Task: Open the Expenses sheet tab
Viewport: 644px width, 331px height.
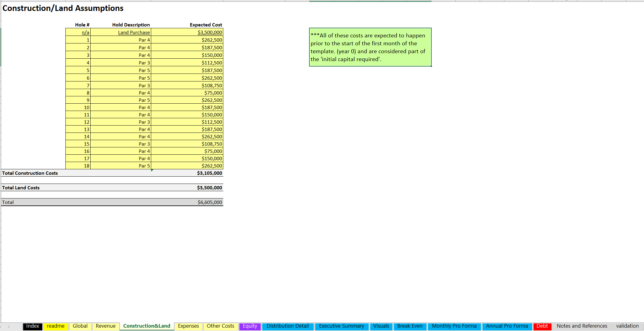Action: (188, 326)
